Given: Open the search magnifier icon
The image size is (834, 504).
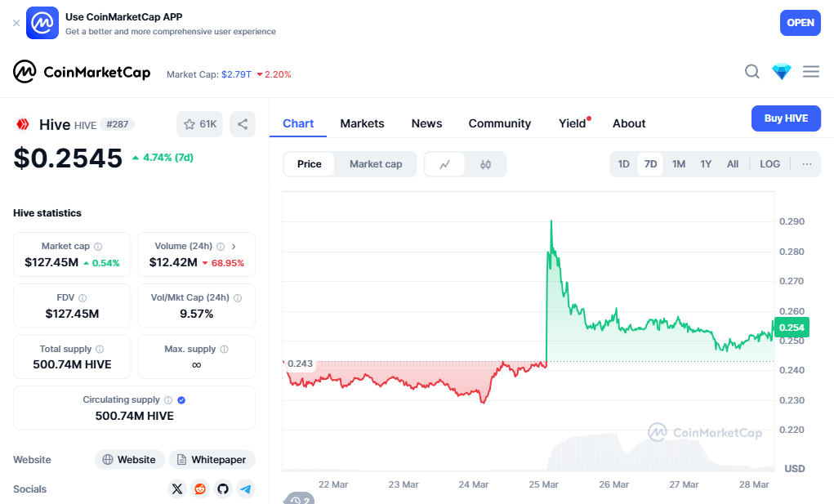Looking at the screenshot, I should [x=752, y=72].
